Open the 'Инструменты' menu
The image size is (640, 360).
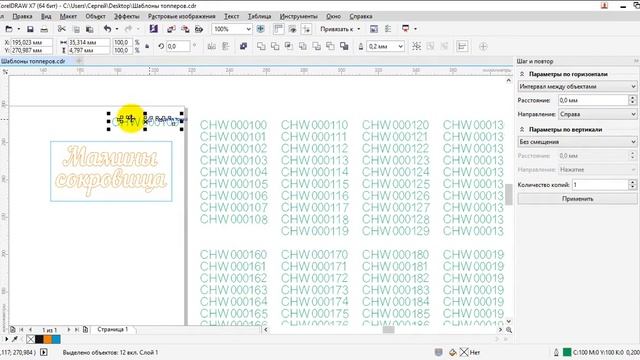coord(298,16)
